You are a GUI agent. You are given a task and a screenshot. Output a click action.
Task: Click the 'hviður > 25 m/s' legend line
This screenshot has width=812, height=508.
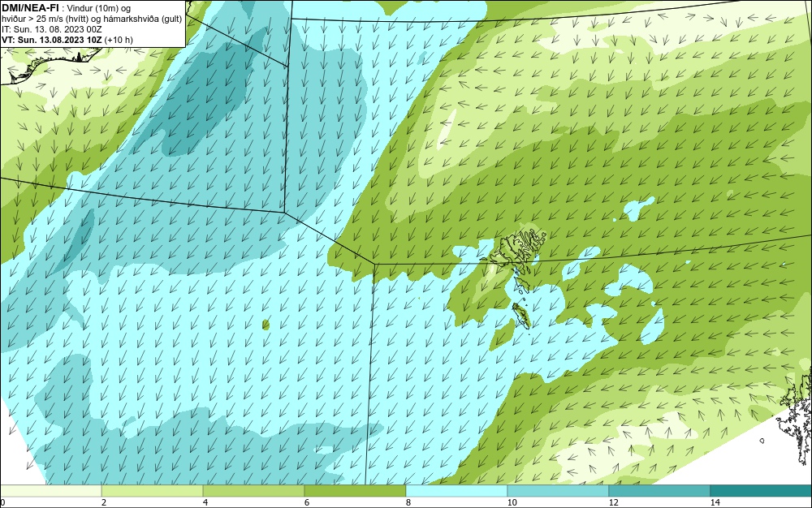(x=92, y=19)
